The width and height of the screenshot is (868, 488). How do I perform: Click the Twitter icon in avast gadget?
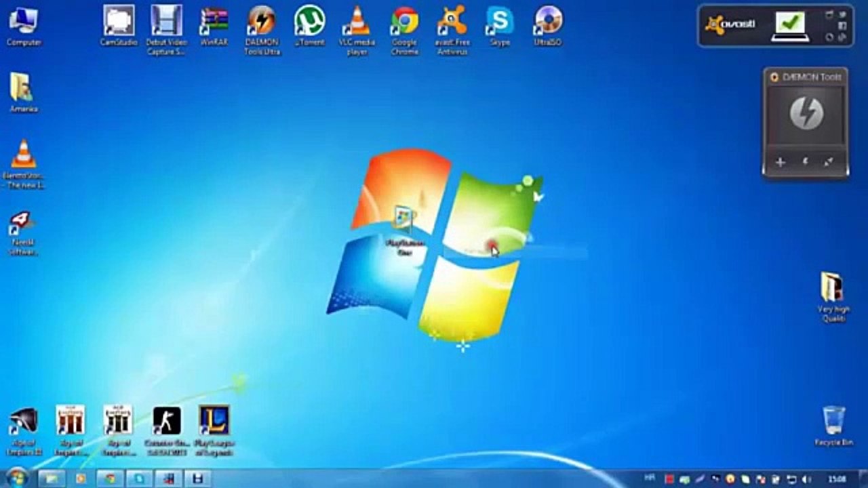843,14
